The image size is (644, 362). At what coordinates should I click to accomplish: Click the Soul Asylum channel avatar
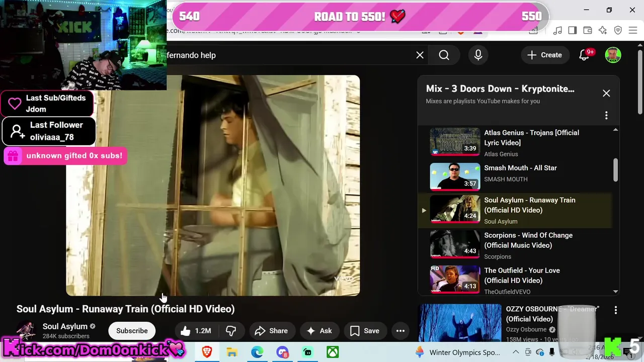(x=26, y=331)
